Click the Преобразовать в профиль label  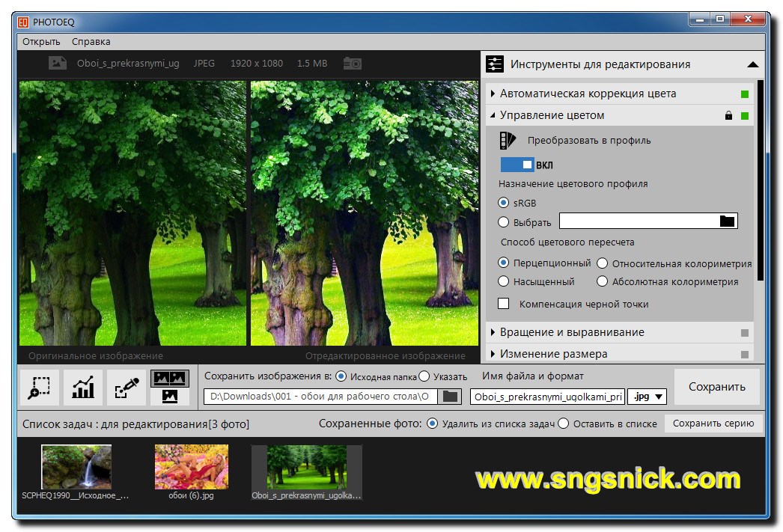[589, 140]
